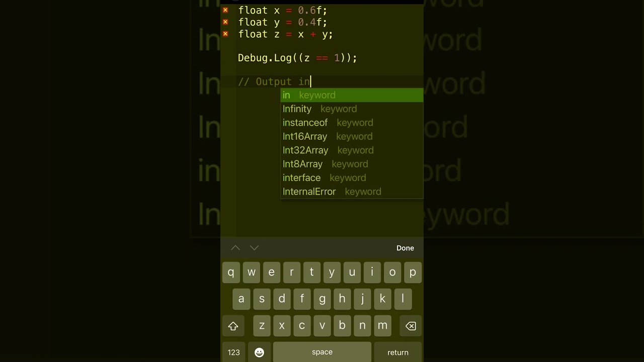Image resolution: width=644 pixels, height=362 pixels.
Task: Tap the 't' key
Action: [x=311, y=272]
